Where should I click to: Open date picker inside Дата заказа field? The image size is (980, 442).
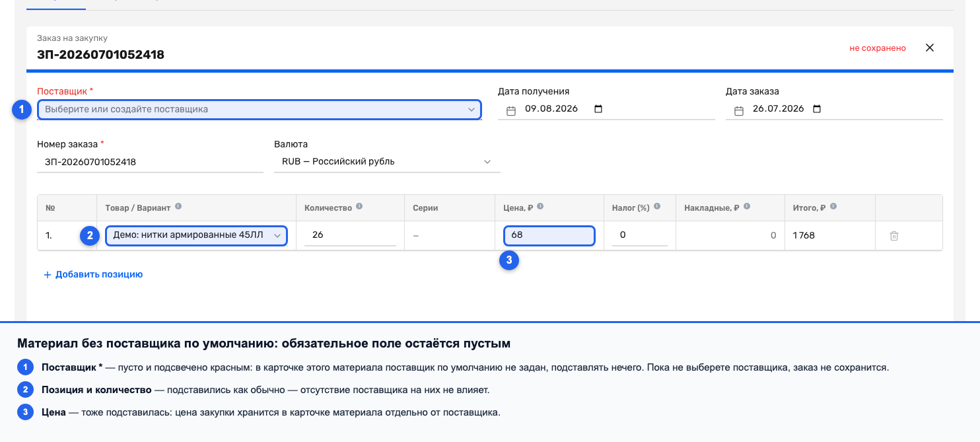point(817,109)
